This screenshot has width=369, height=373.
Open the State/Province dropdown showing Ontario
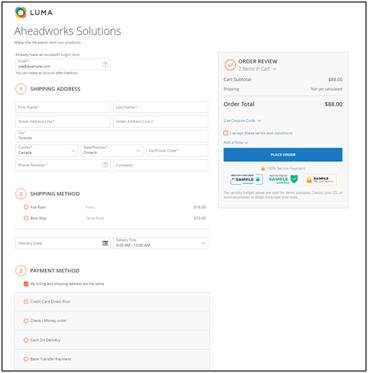(112, 150)
